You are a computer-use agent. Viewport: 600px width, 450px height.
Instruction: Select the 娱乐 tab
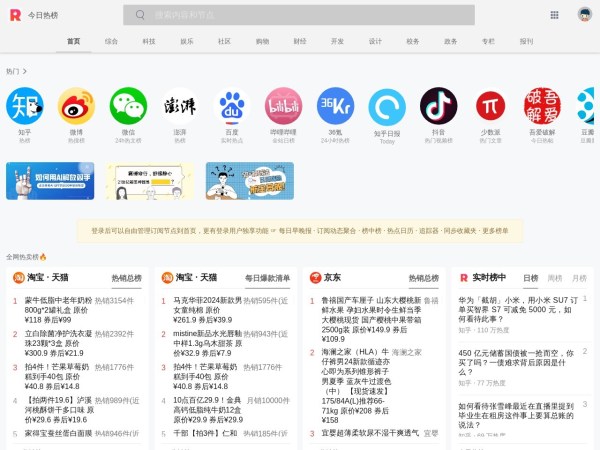click(187, 41)
